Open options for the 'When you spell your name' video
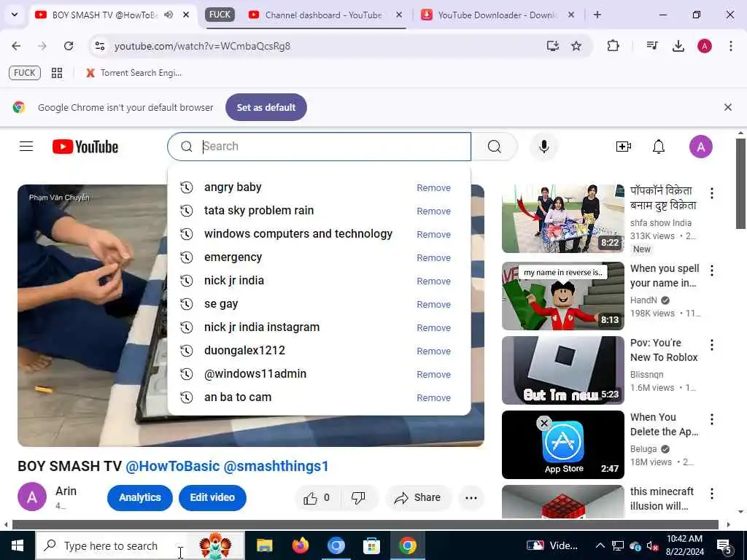747x560 pixels. [712, 271]
